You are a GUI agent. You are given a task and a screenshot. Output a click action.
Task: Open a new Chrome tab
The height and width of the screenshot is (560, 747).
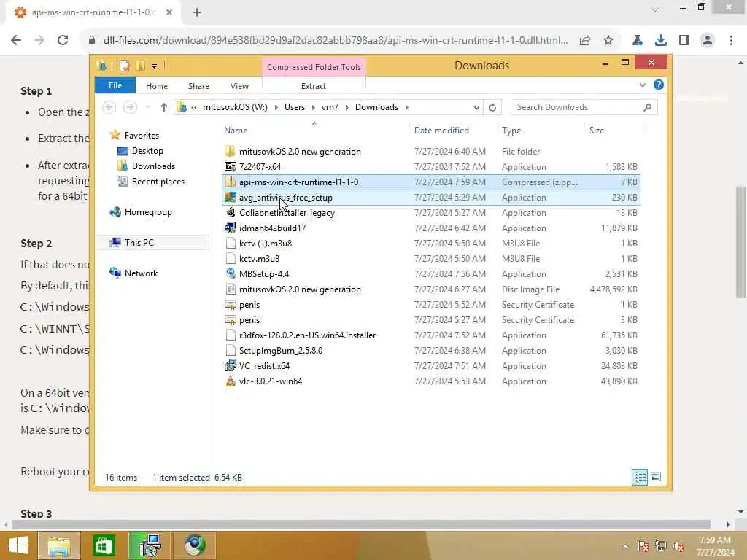197,12
